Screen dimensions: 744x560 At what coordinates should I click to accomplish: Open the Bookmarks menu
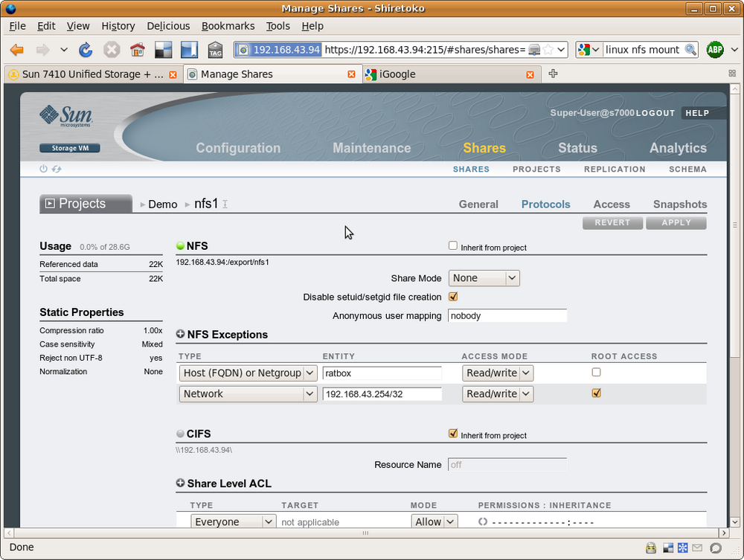pos(228,26)
